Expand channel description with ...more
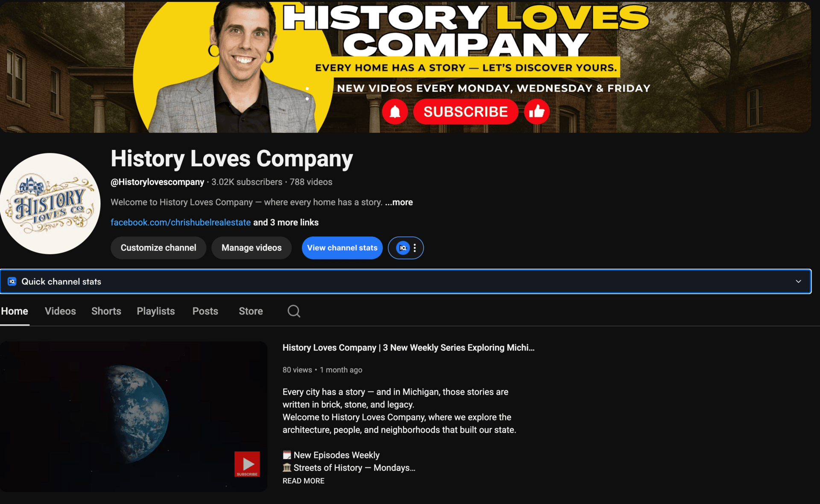Viewport: 820px width, 504px height. (x=399, y=202)
